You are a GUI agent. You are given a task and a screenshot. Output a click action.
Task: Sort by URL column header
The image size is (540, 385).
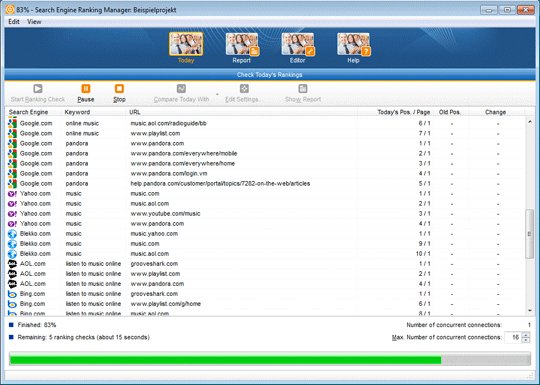pyautogui.click(x=135, y=112)
